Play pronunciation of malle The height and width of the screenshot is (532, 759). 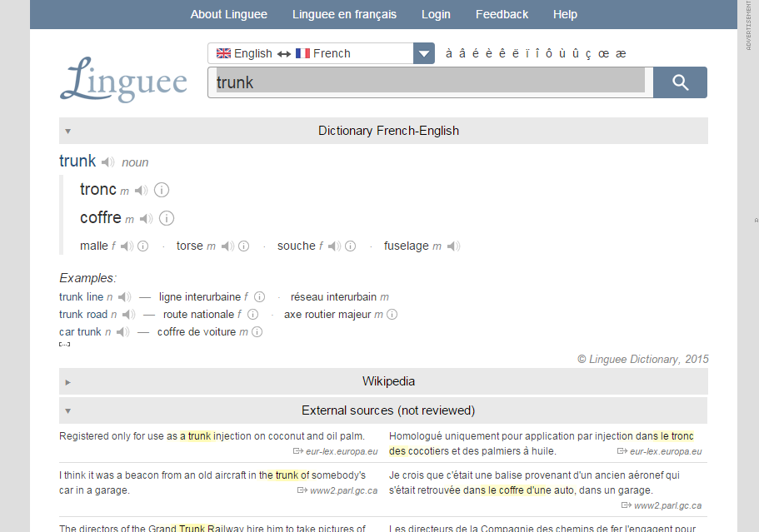coord(127,246)
